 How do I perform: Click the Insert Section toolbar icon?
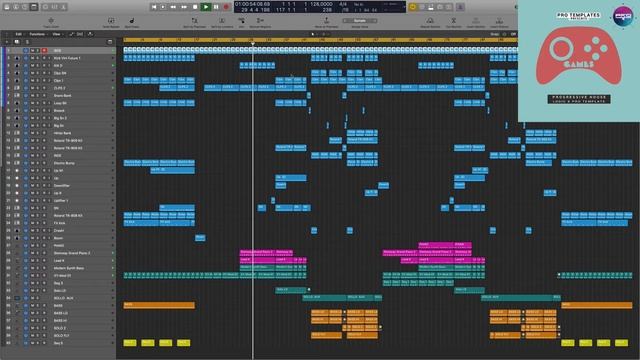point(476,22)
